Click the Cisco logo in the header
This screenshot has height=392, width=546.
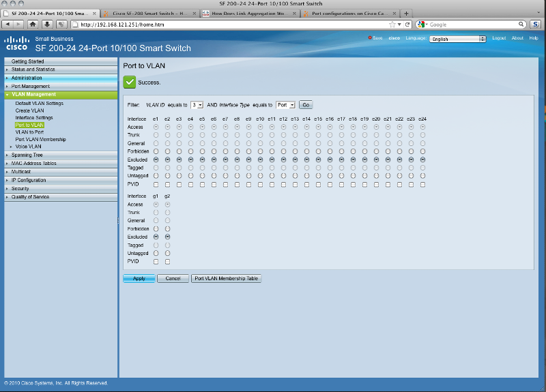pos(16,44)
